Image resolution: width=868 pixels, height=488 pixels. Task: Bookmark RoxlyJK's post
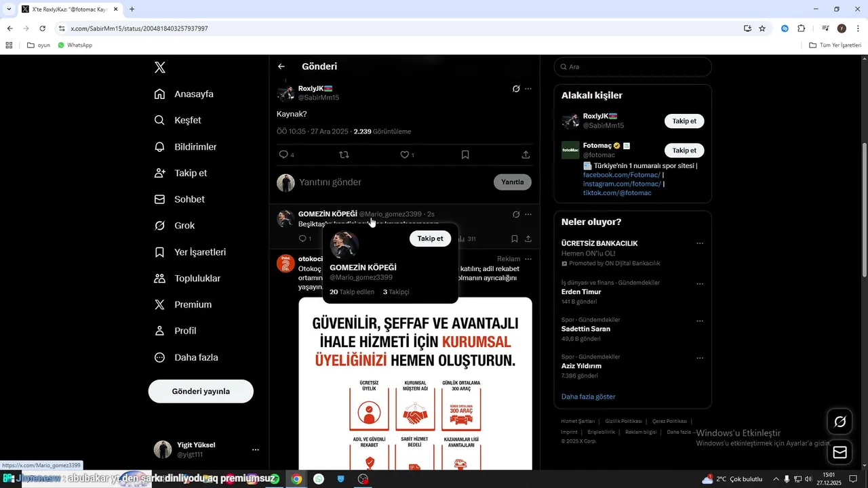[465, 155]
